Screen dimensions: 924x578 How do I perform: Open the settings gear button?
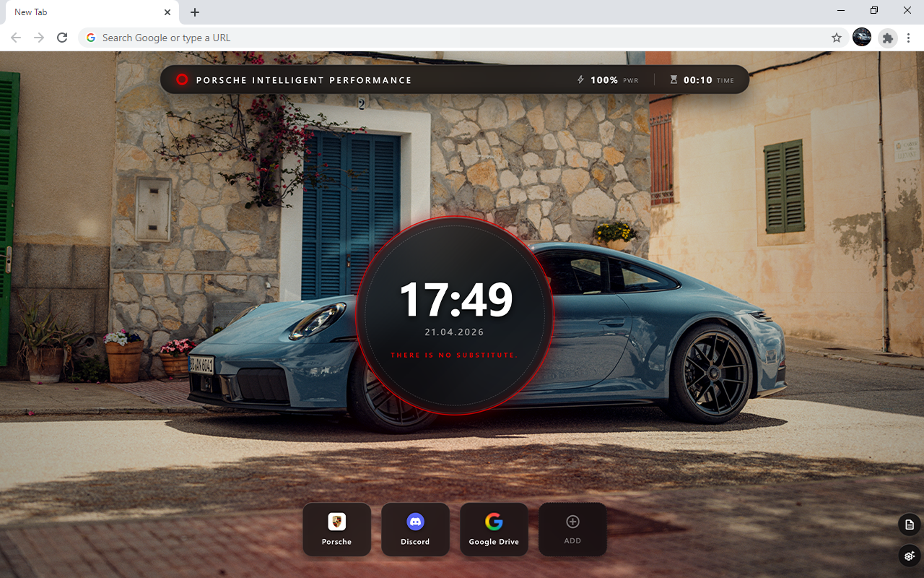click(910, 556)
